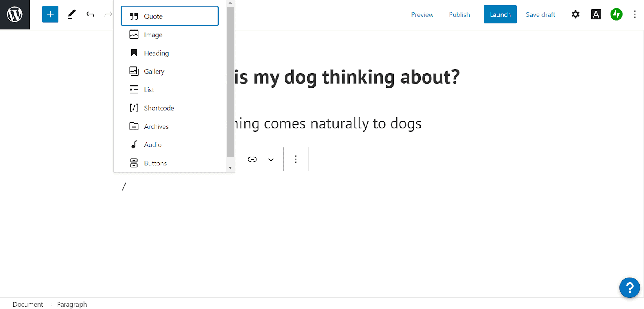The height and width of the screenshot is (309, 644).
Task: Click the heading ending 'comes naturally to dogs'
Action: 328,124
